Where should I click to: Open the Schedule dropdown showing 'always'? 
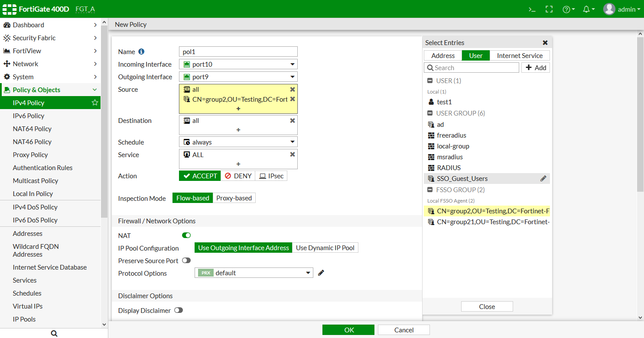click(293, 142)
